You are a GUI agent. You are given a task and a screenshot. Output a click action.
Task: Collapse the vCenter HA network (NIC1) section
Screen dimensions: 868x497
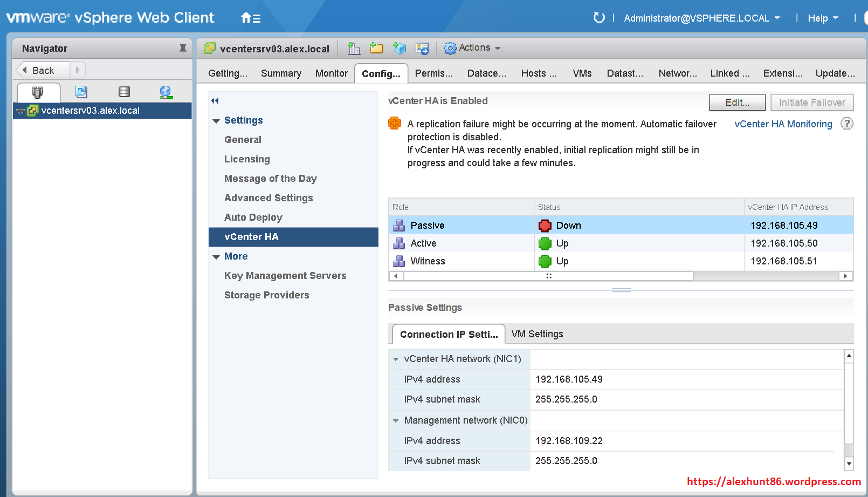(x=396, y=359)
